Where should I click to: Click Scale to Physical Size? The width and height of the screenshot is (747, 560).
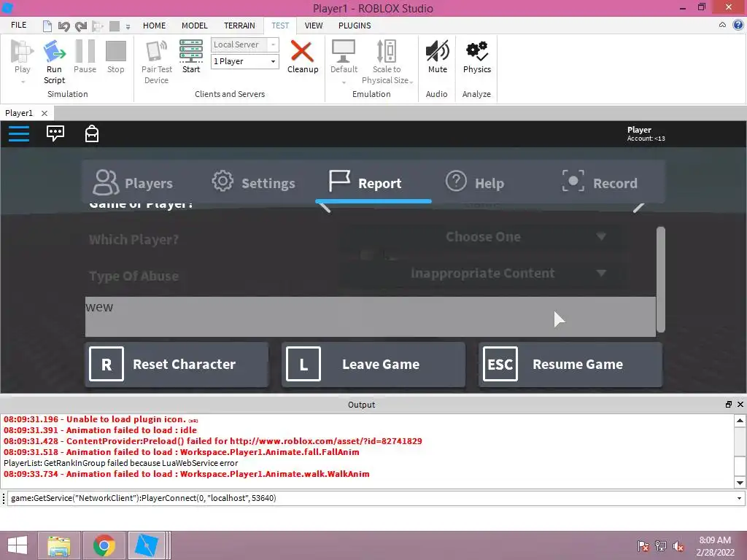point(387,62)
